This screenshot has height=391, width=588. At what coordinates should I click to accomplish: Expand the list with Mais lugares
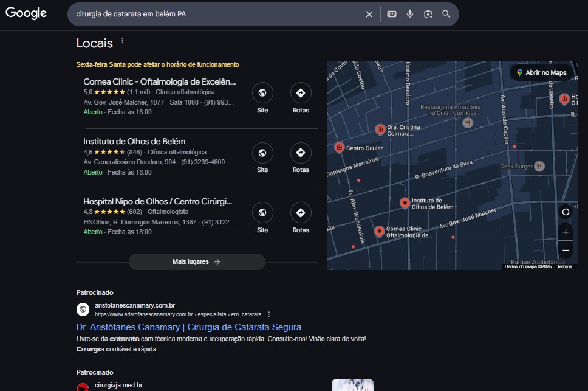pos(197,262)
